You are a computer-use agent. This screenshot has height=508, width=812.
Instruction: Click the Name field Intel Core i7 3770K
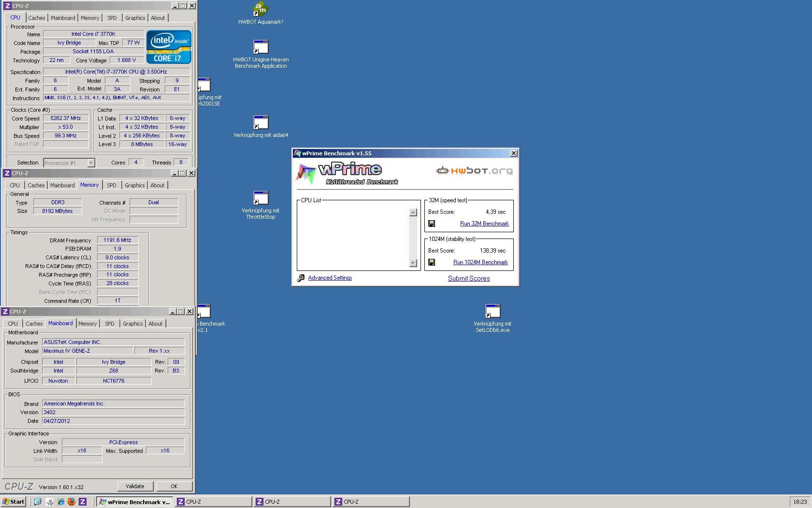[x=93, y=34]
